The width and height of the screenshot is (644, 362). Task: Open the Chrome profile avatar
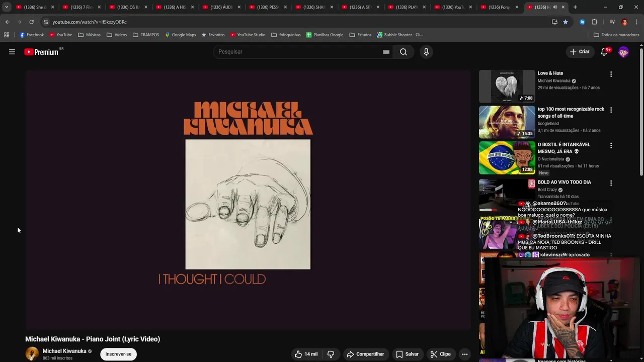[x=624, y=22]
